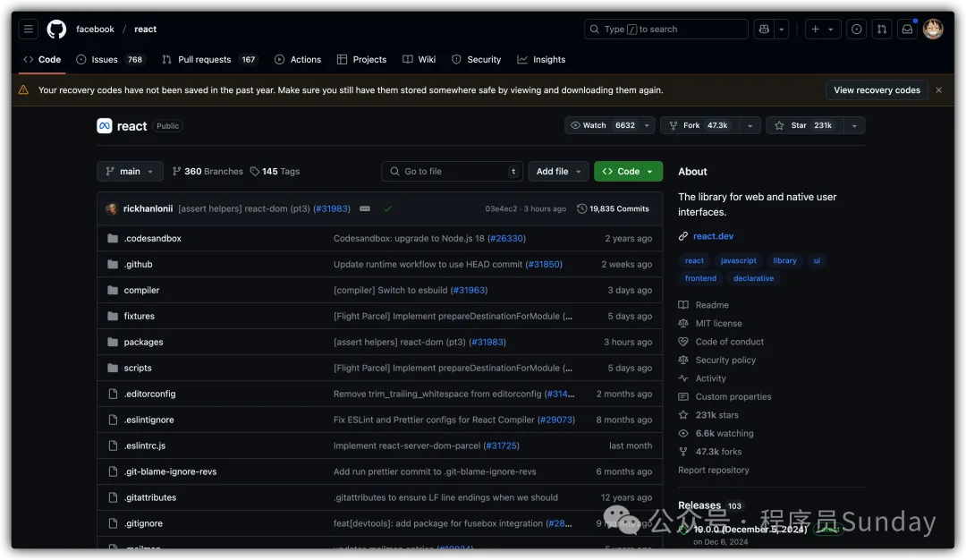
Task: Open the green Code dropdown button
Action: (628, 172)
